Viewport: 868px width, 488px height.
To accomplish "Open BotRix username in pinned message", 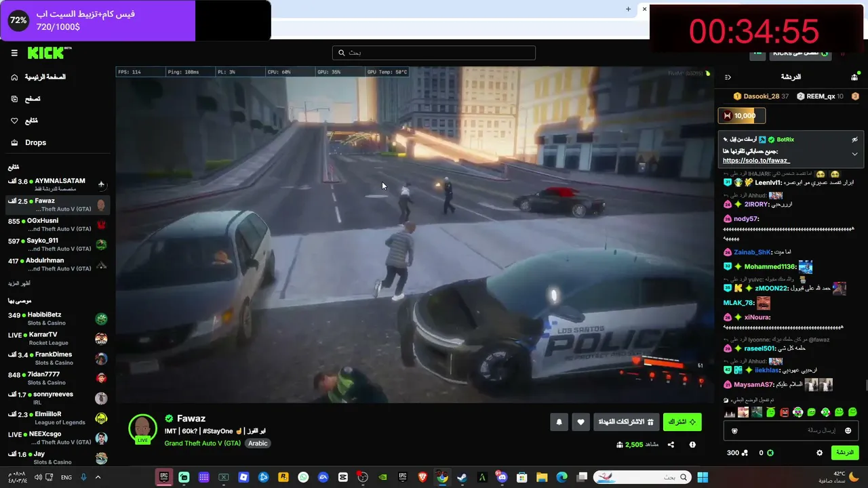I will pyautogui.click(x=785, y=140).
